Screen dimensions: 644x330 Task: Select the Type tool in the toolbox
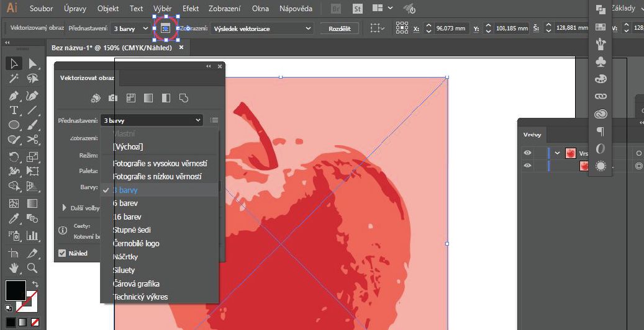pyautogui.click(x=14, y=110)
